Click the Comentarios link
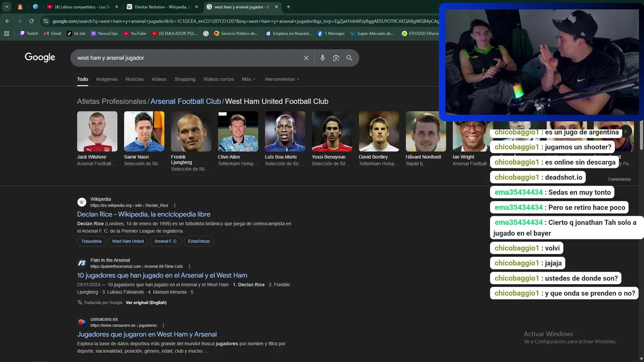 pos(619,179)
